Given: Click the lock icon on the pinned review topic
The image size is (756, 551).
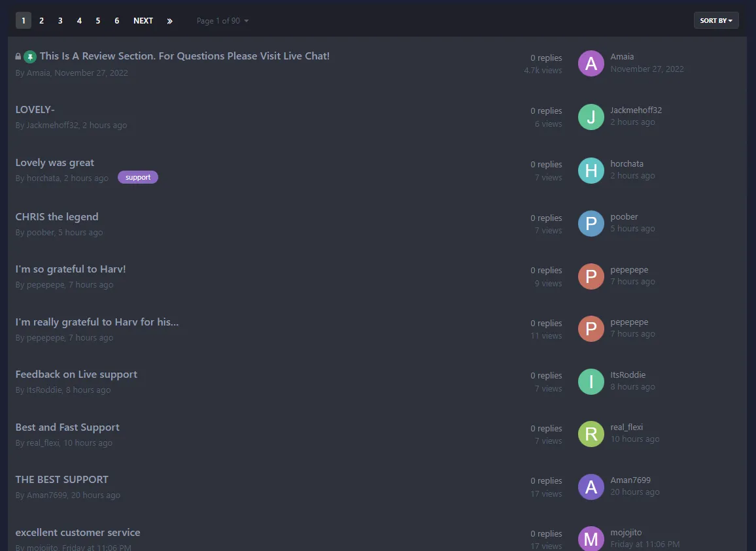Looking at the screenshot, I should pos(18,56).
